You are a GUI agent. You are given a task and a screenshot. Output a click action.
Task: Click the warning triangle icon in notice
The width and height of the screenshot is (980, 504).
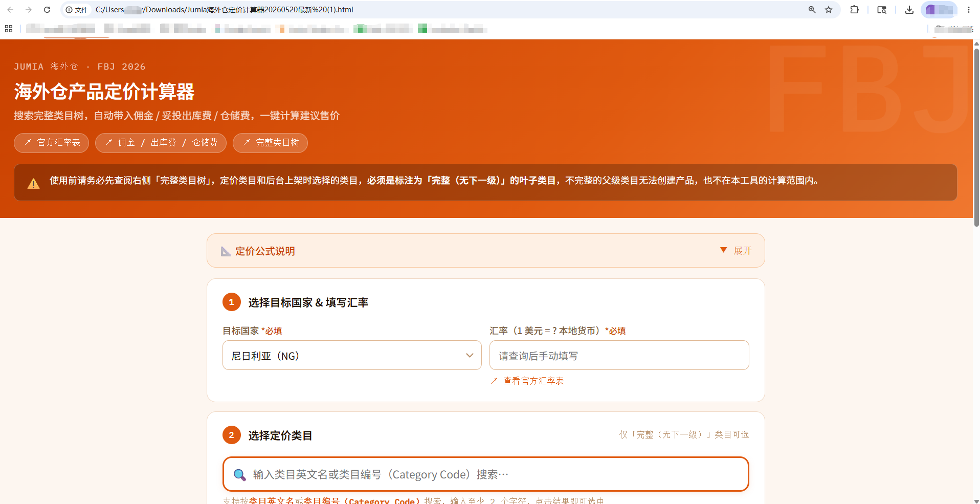(34, 183)
